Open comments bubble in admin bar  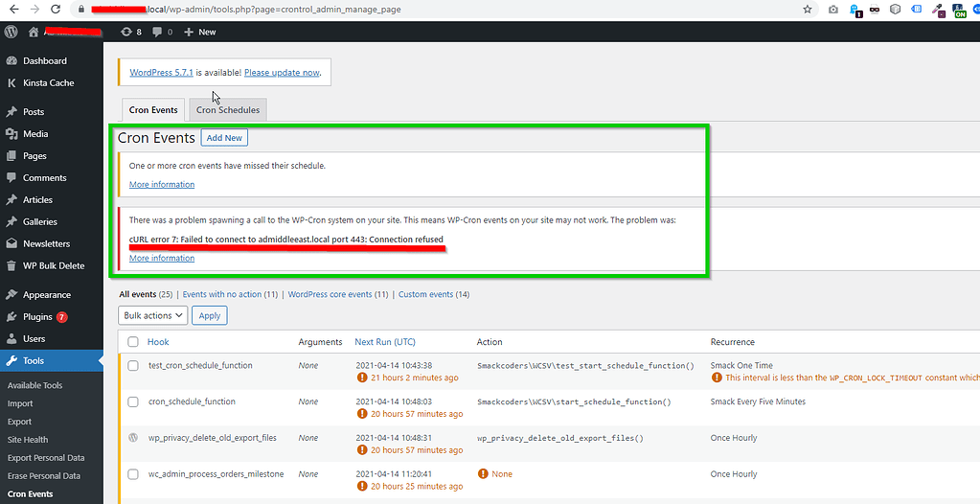click(163, 32)
